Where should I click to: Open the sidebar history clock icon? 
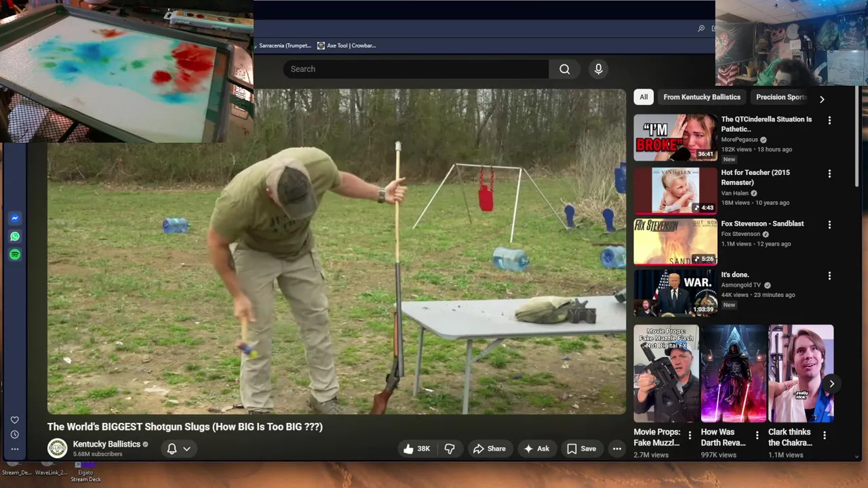point(15,434)
